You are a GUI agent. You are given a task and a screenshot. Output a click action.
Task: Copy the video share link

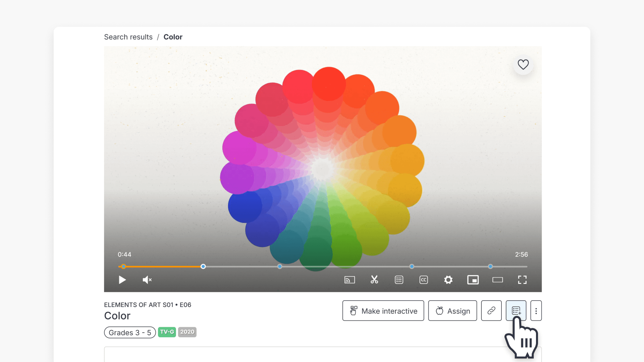click(491, 311)
